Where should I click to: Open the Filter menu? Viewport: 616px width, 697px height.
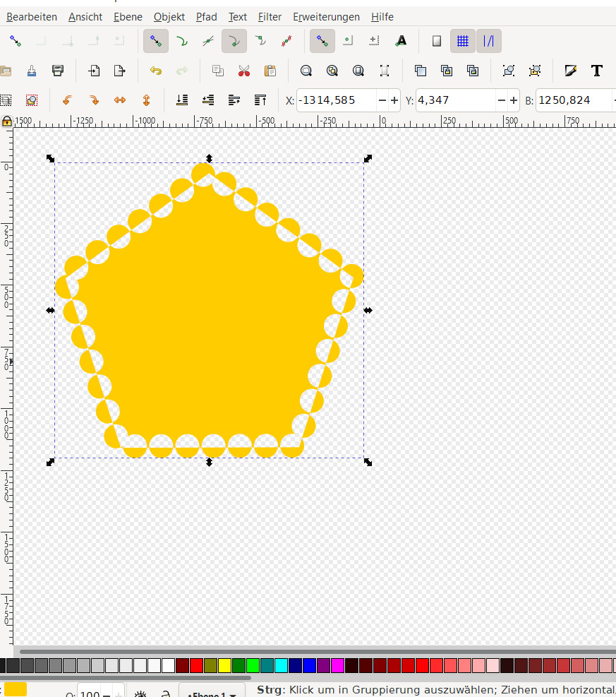point(270,17)
